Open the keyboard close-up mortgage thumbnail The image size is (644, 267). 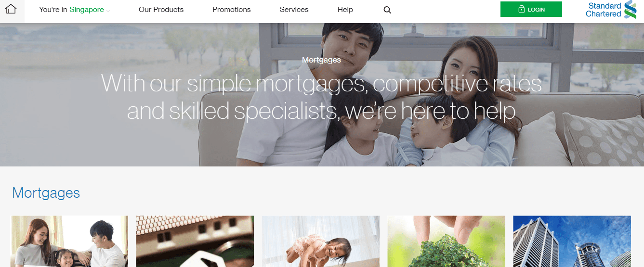tap(195, 241)
